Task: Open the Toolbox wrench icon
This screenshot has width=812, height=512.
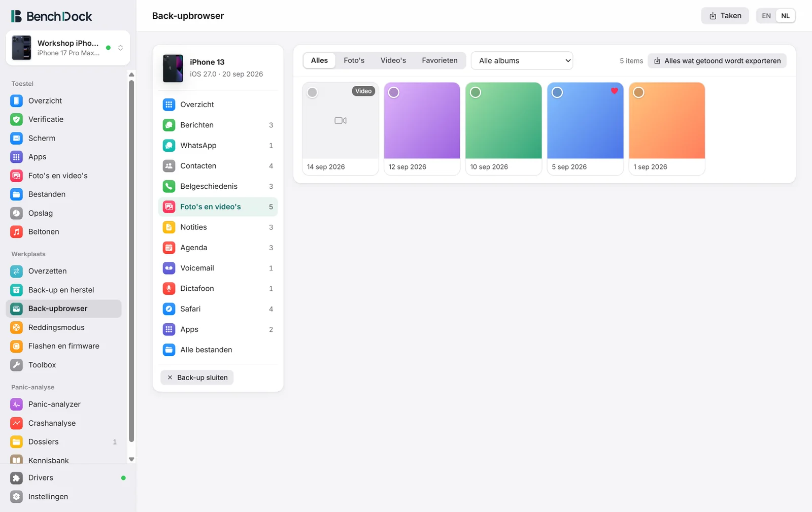Action: (x=17, y=365)
